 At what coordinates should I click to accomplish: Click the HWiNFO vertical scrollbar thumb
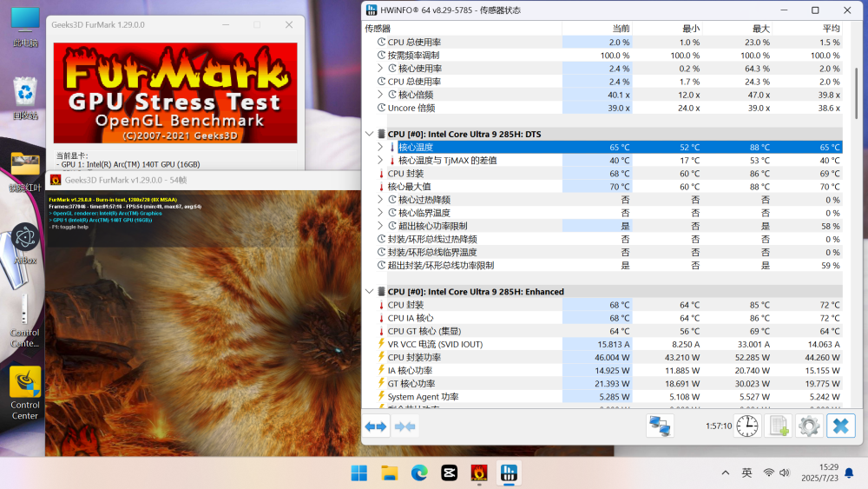coord(858,93)
